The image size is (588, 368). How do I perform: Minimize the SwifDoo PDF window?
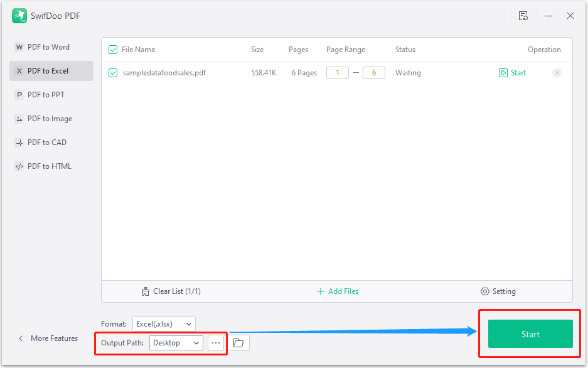tap(548, 16)
